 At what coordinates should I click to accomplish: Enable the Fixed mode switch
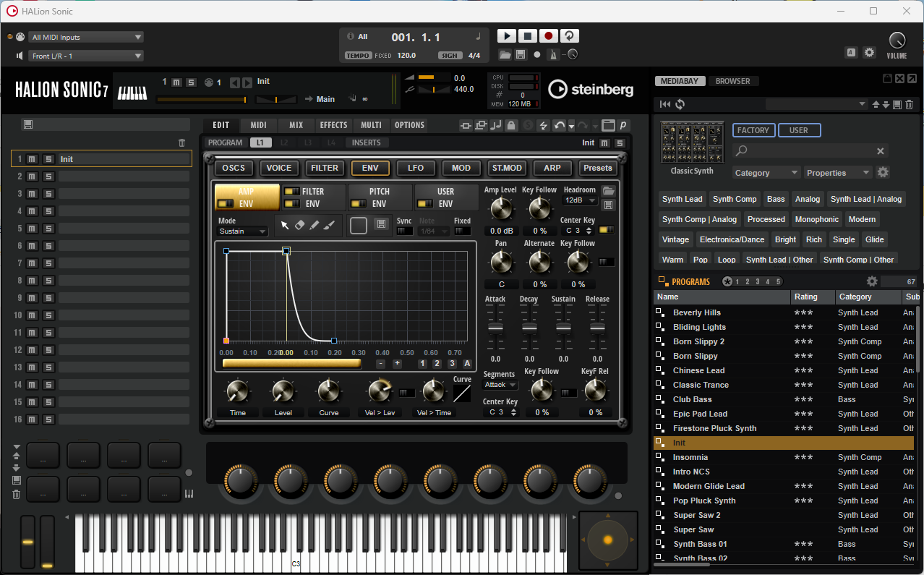(462, 231)
